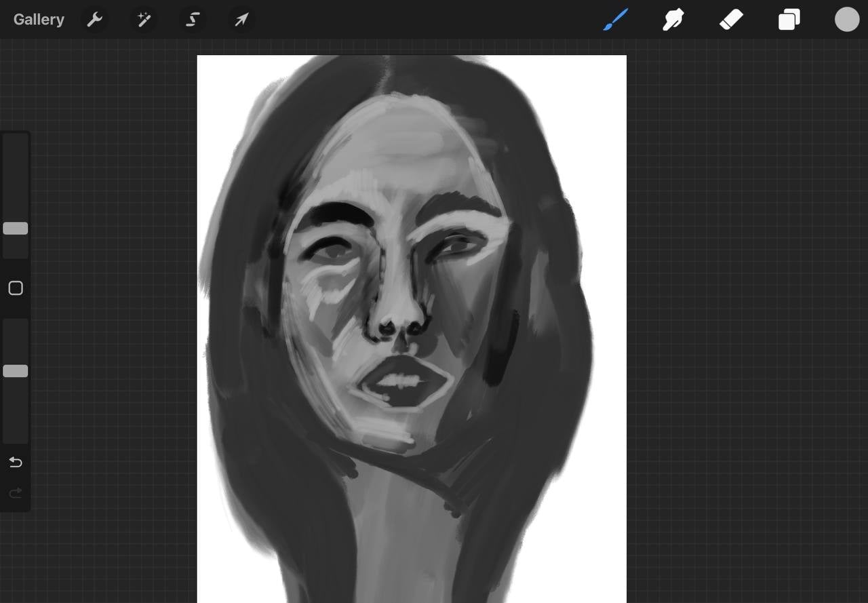868x603 pixels.
Task: Redo the last undone stroke
Action: (16, 493)
